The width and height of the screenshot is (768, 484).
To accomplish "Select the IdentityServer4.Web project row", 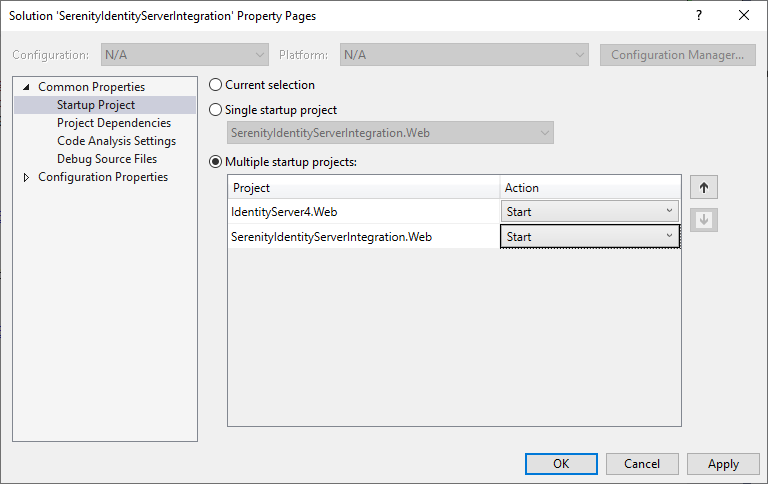I will point(363,212).
